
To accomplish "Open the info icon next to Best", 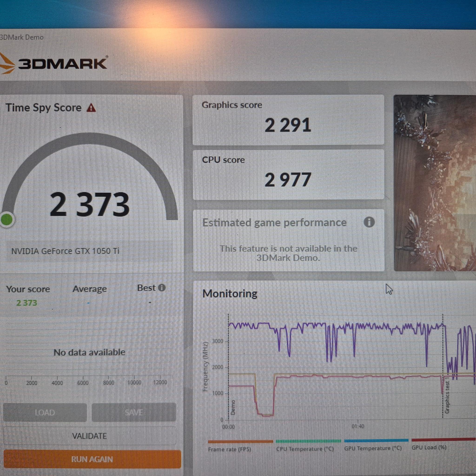I will (x=162, y=288).
